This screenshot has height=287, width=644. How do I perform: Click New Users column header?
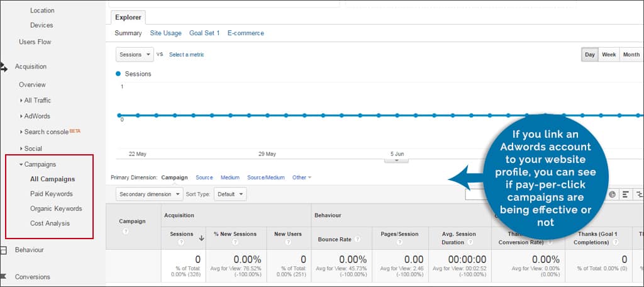click(288, 234)
